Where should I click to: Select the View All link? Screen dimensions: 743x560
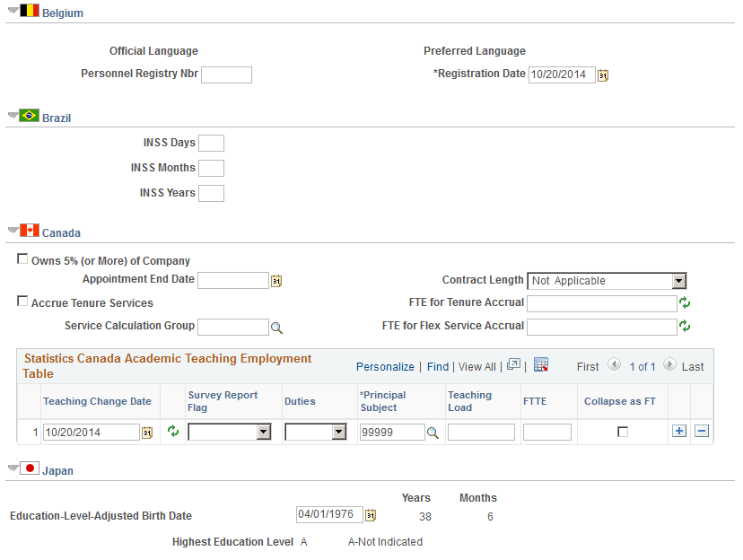pos(476,366)
